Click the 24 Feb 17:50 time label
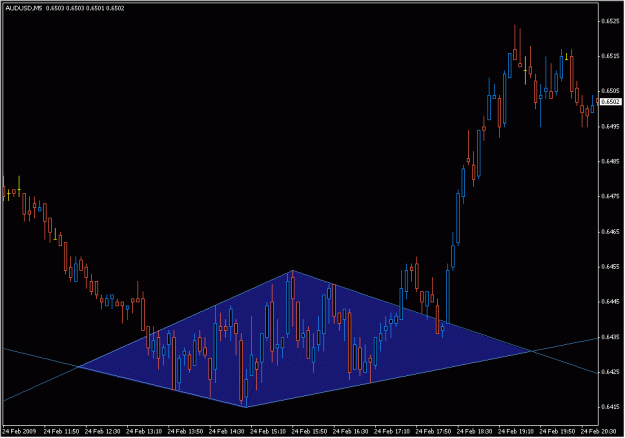This screenshot has width=625, height=438. coord(433,432)
